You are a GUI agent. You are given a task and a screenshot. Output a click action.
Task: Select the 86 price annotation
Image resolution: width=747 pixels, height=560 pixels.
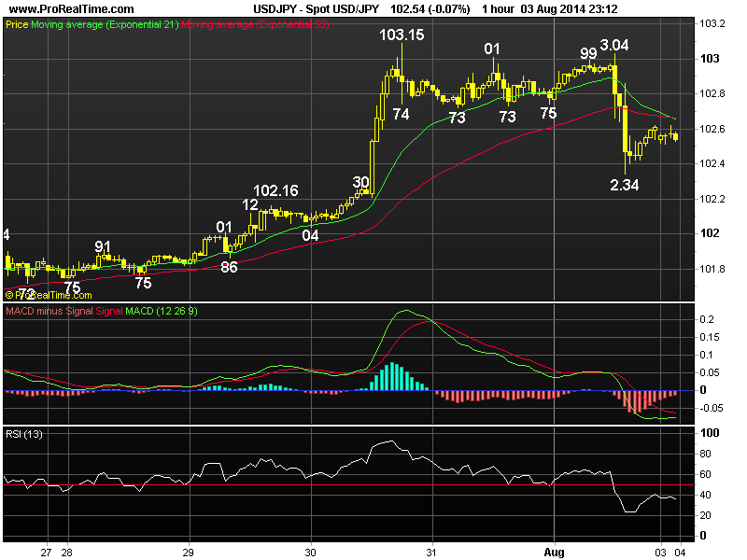tap(229, 267)
